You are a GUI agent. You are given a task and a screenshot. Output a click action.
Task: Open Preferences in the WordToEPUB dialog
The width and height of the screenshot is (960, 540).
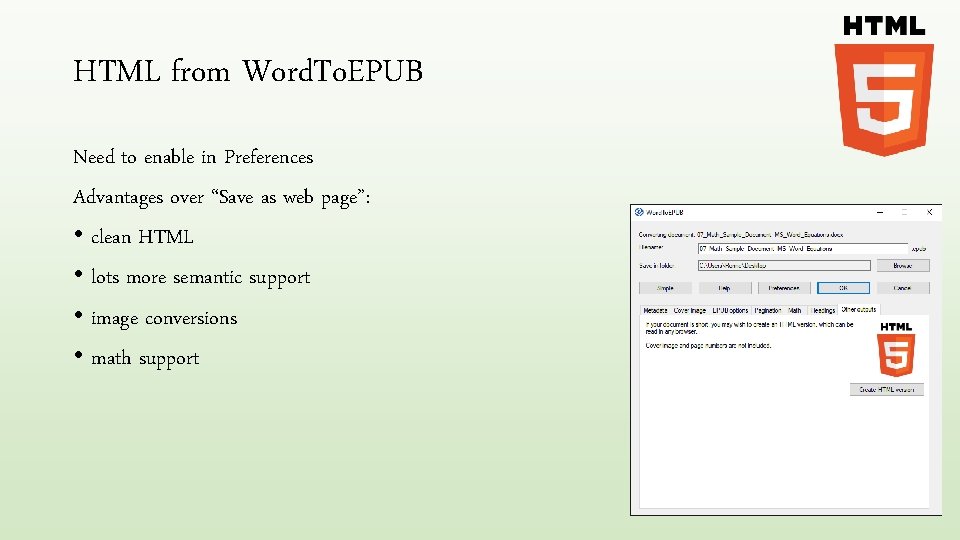coord(784,288)
